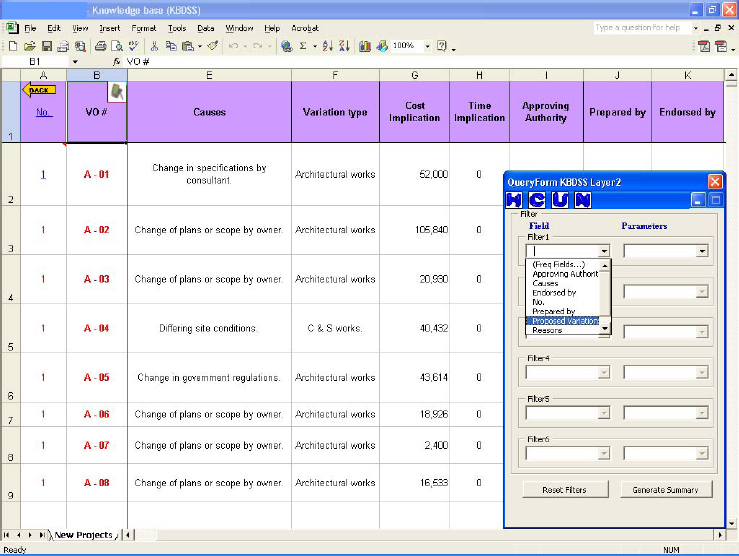Click the C icon in QueryForm toolbar
The width and height of the screenshot is (739, 556).
[x=537, y=200]
